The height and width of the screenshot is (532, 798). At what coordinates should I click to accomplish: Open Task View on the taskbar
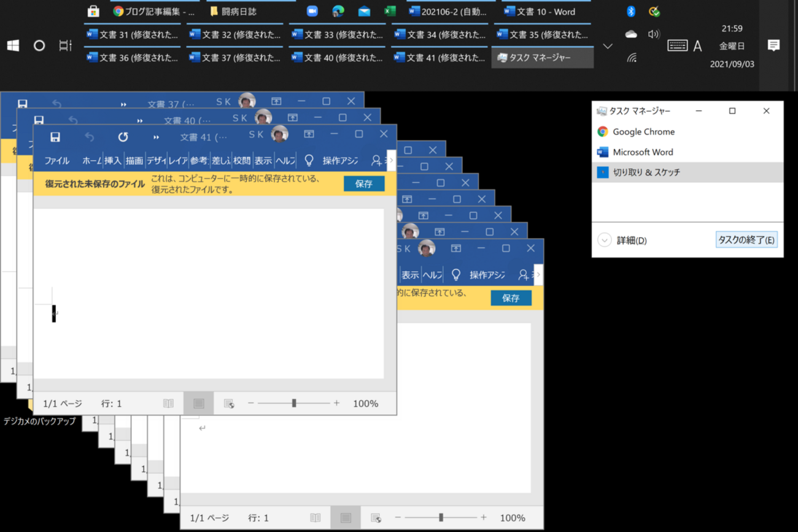click(x=65, y=45)
